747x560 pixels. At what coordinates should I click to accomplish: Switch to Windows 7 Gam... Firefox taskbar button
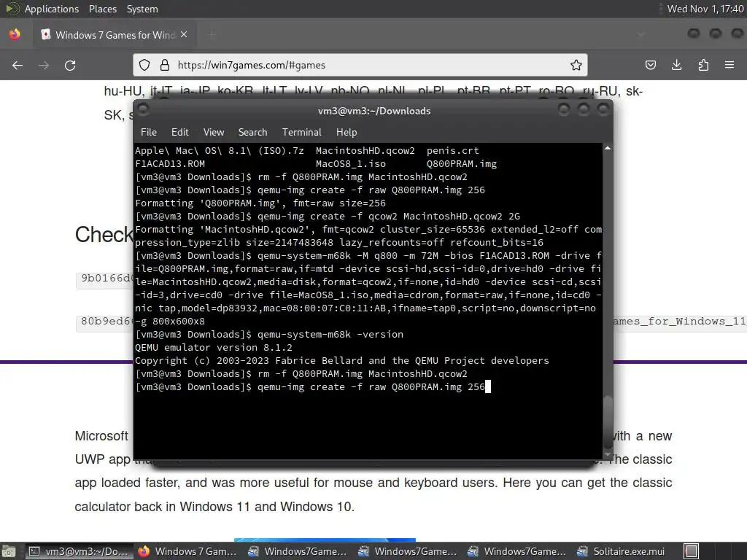pyautogui.click(x=187, y=551)
